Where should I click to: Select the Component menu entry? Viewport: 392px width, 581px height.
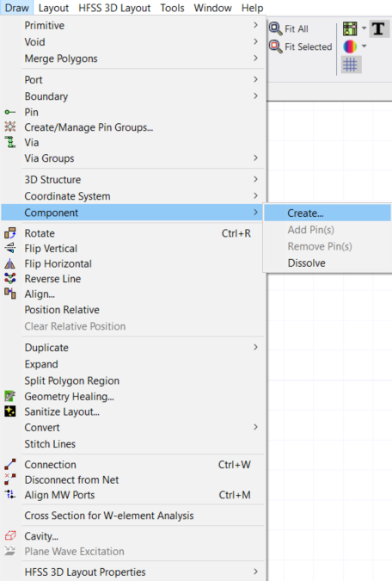132,213
